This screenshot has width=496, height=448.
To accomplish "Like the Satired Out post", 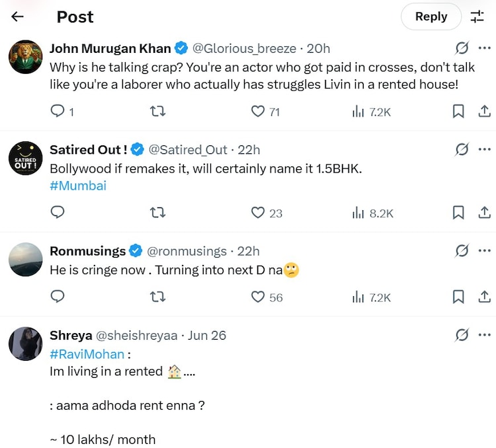I will 258,213.
